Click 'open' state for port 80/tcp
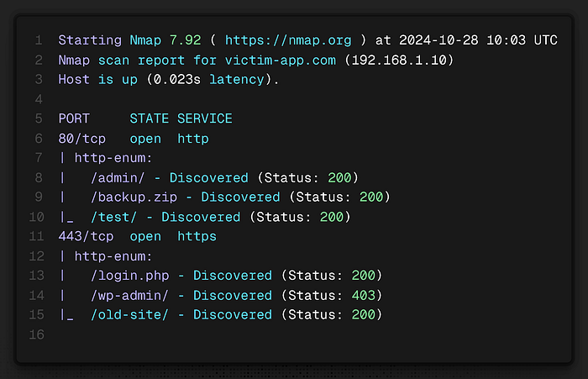588x379 pixels. (x=145, y=139)
